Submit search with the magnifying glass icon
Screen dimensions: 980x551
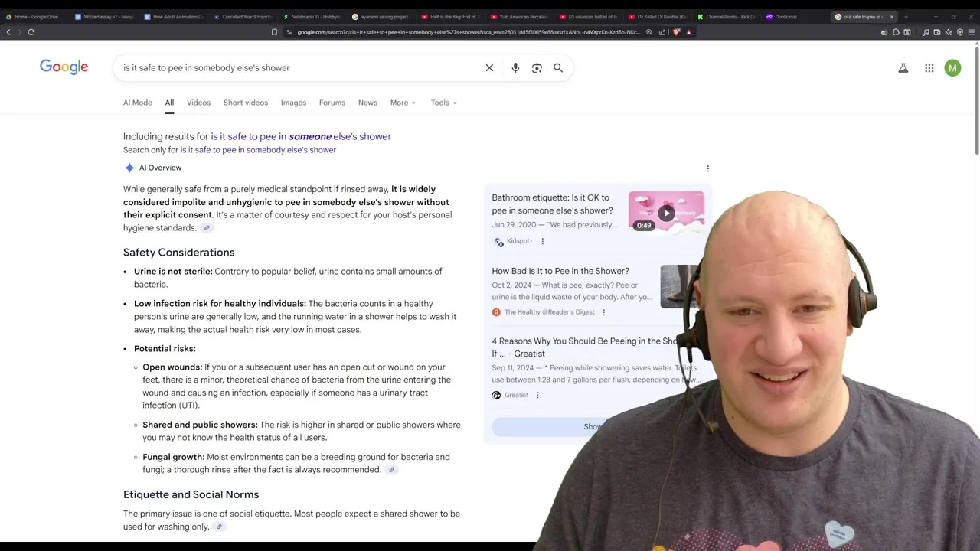click(x=558, y=68)
